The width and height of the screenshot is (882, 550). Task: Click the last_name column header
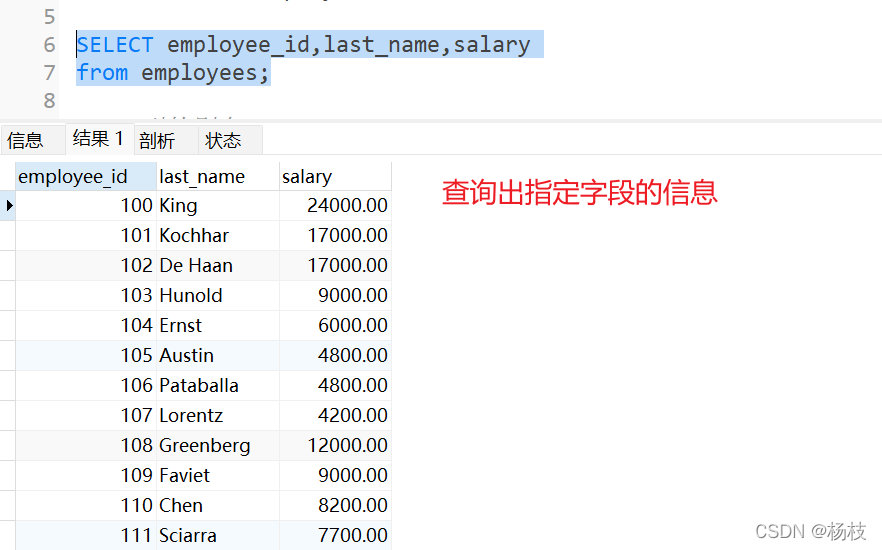218,177
